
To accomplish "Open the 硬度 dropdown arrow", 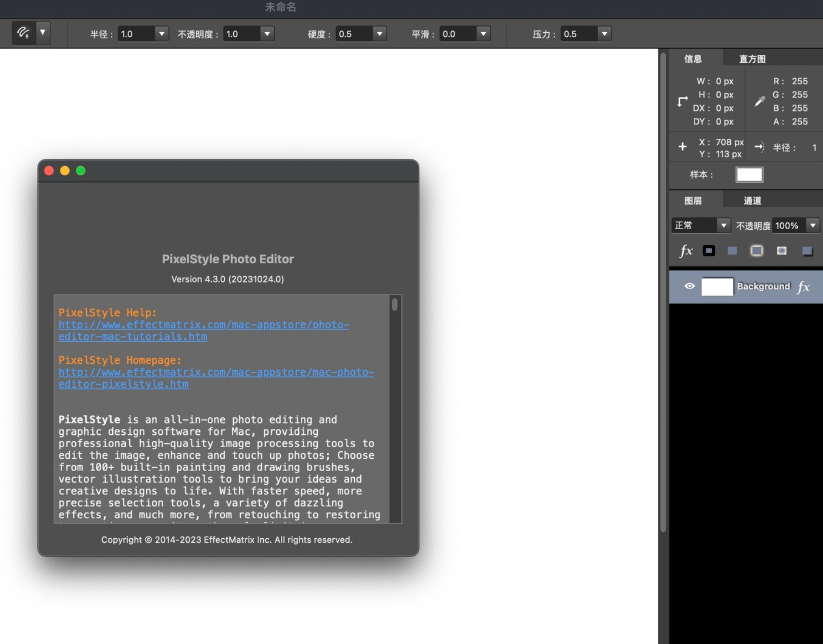I will pos(380,34).
